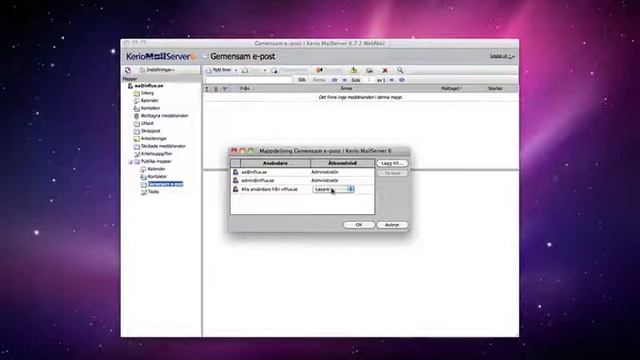This screenshot has width=640, height=360.
Task: Open the Utkast folder
Action: pyautogui.click(x=147, y=123)
